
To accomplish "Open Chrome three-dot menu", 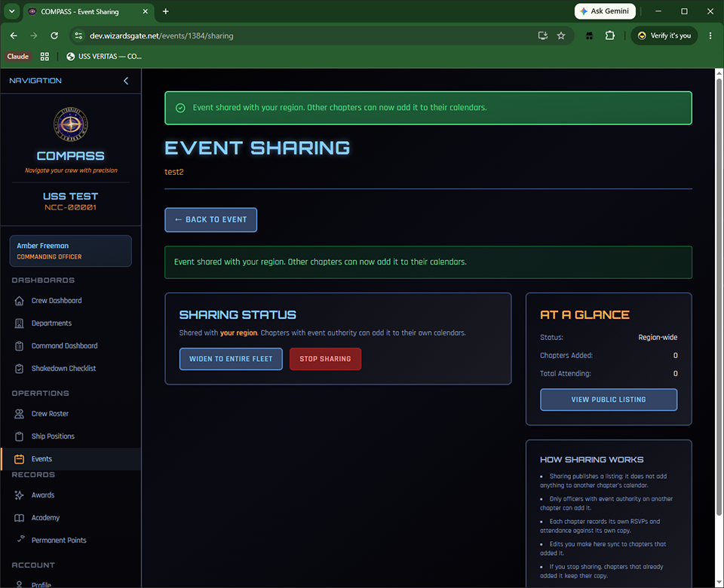I will [710, 35].
